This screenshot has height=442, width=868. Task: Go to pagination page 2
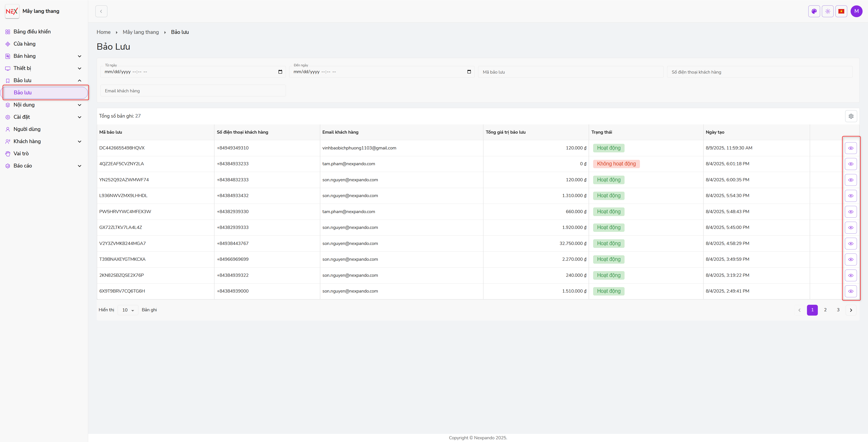tap(825, 310)
